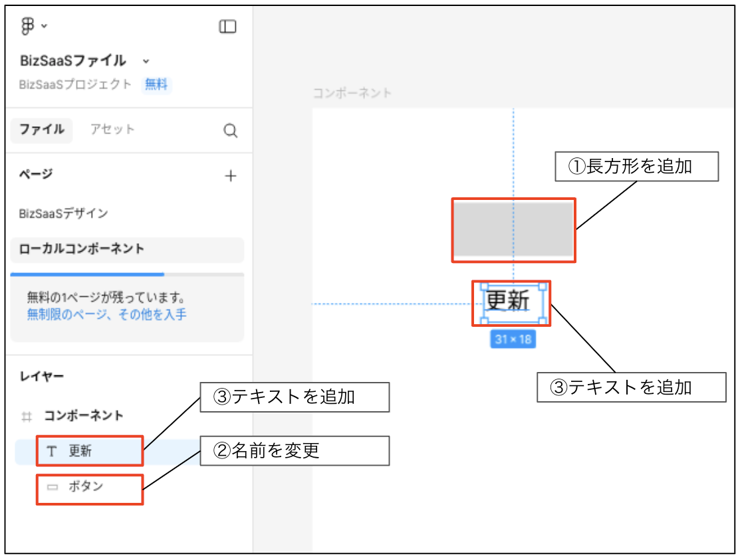Select the 更新 text layer
Viewport: 740px width, 560px height.
[80, 452]
